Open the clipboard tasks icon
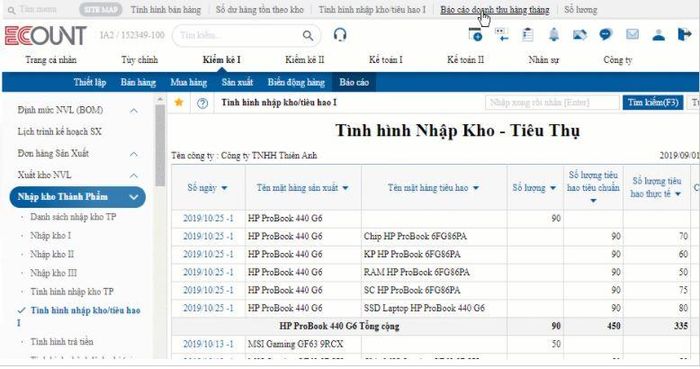This screenshot has height=369, width=700. 528,35
